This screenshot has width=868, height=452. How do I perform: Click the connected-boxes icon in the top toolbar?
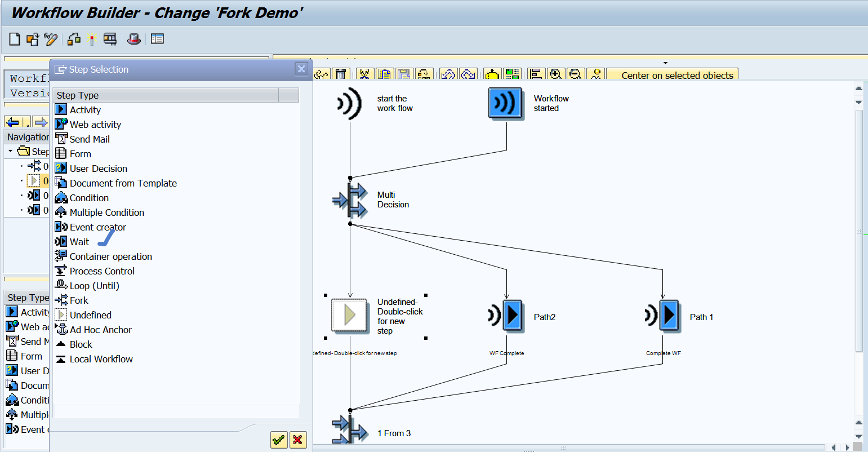click(x=74, y=39)
